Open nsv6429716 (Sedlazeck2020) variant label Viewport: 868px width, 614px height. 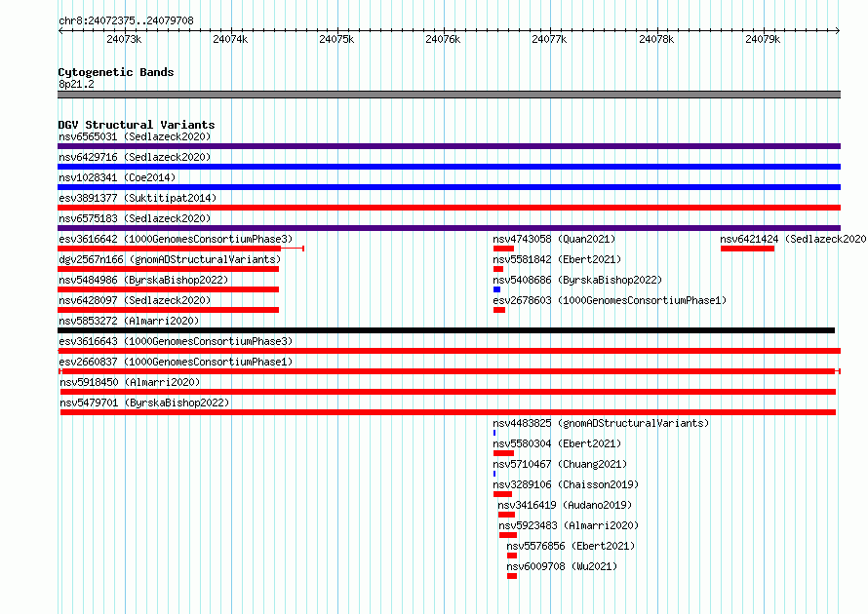click(135, 157)
